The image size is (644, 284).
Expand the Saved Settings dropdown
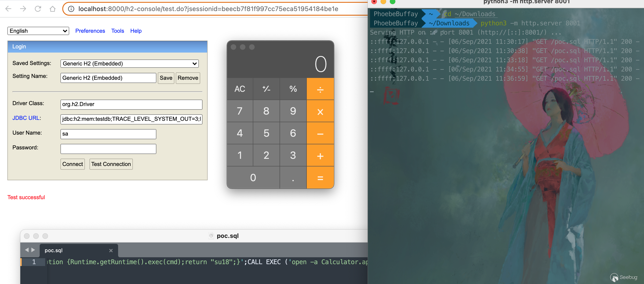pos(129,63)
